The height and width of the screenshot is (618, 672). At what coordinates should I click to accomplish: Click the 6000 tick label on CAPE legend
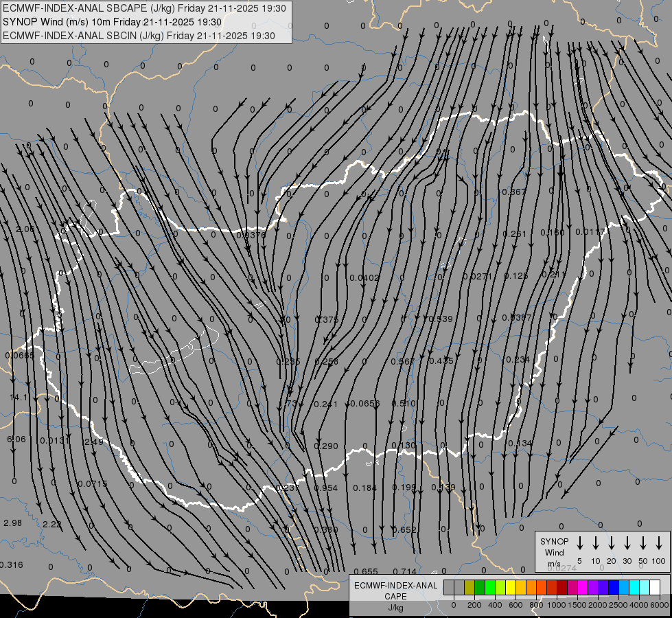(x=660, y=605)
